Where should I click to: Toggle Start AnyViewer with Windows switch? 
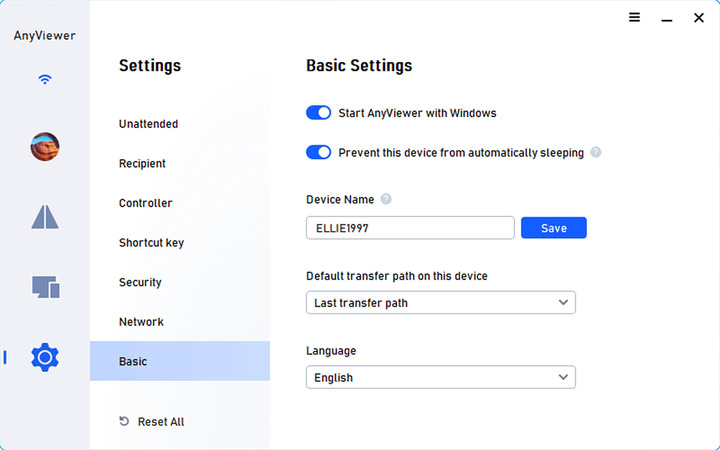(x=318, y=113)
